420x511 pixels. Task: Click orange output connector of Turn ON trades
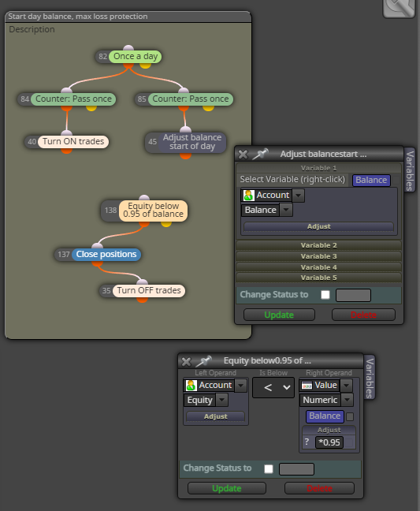(66, 151)
